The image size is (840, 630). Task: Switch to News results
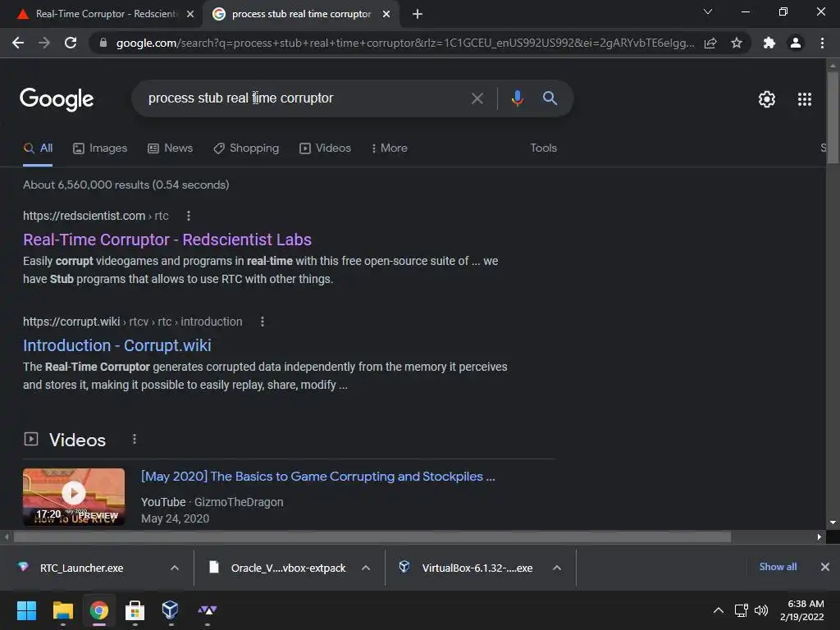pos(171,148)
